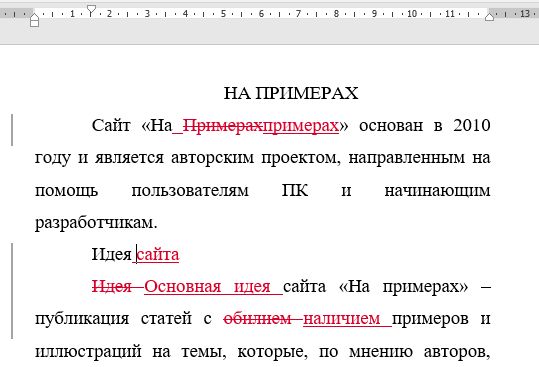Screen dimensions: 539x367
Task: Click the word "авторов," in last line
Action: click(457, 352)
